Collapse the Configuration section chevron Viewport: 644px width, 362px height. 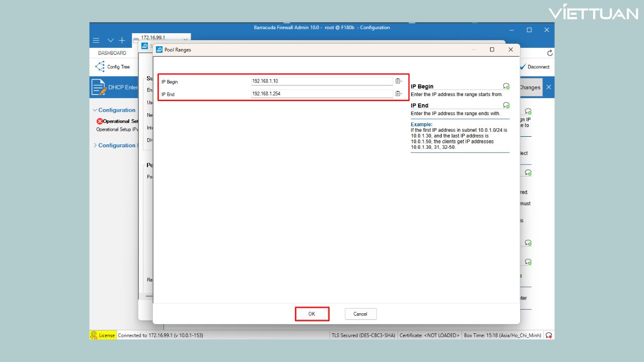(95, 110)
